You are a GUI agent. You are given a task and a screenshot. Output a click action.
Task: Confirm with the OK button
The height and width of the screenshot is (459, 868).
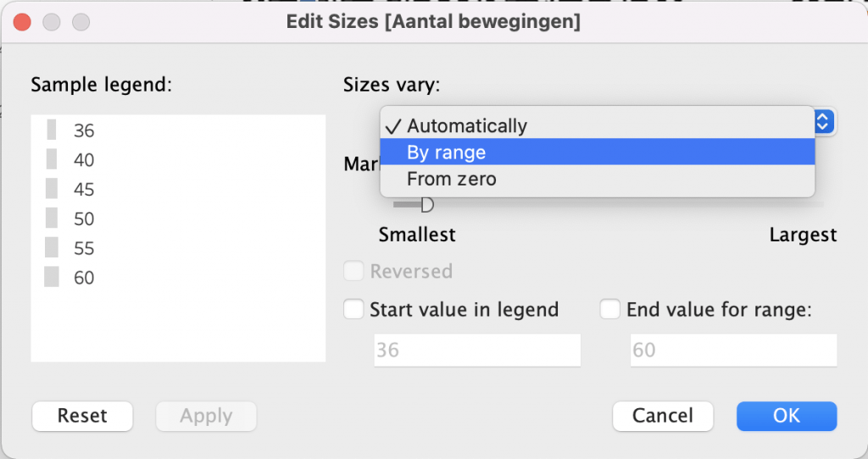(x=786, y=416)
